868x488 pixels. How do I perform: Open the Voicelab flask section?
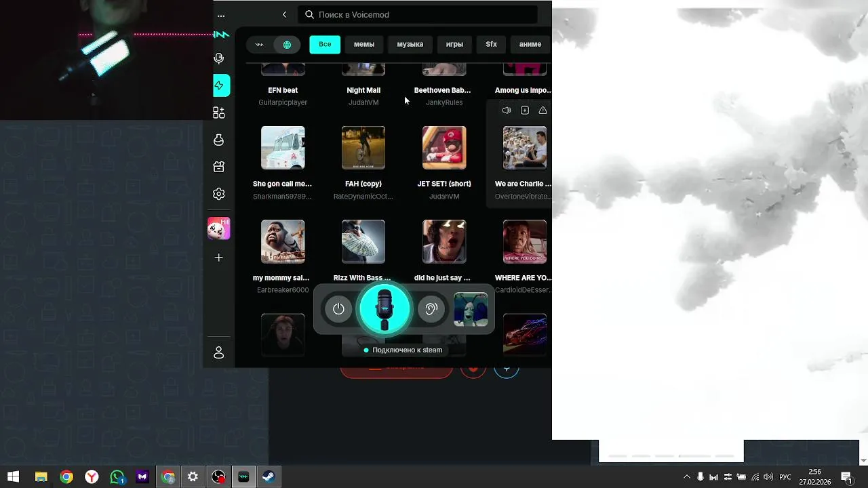pos(218,140)
